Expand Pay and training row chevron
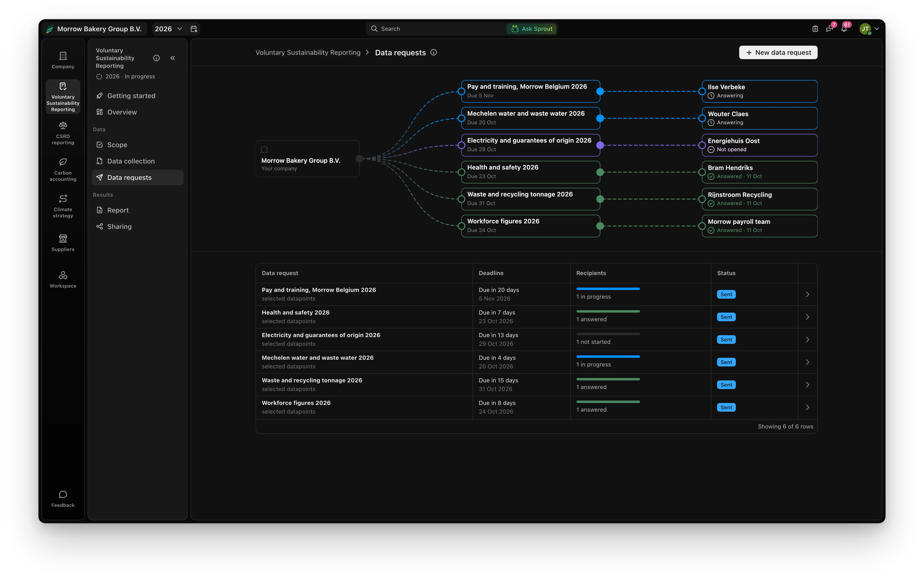 (808, 294)
